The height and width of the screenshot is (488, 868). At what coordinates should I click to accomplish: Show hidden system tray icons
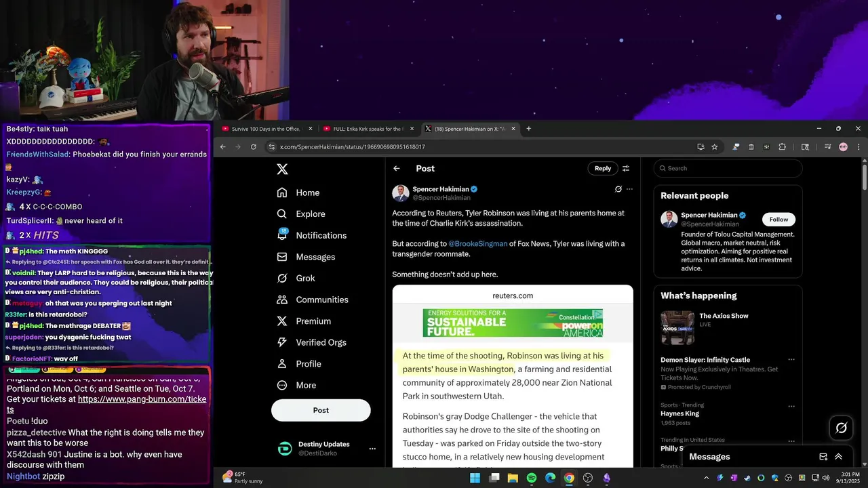(x=706, y=478)
